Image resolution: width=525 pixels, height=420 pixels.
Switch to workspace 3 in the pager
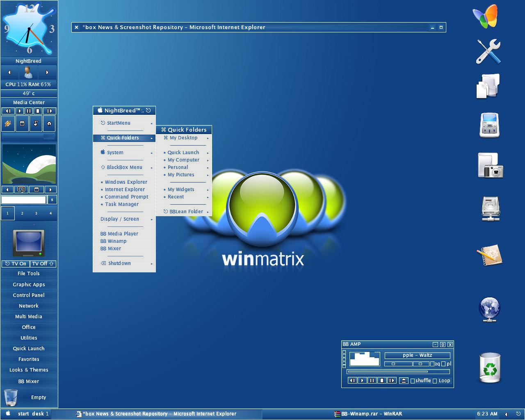[x=36, y=213]
